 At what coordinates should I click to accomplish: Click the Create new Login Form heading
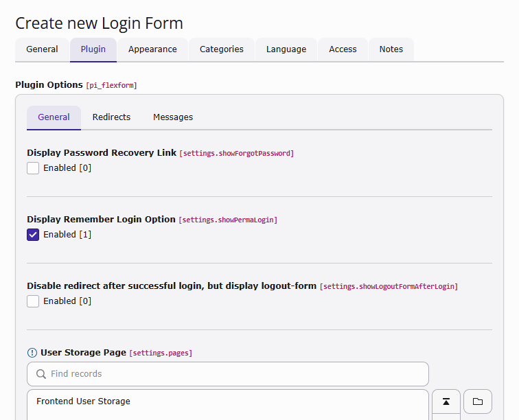coord(99,23)
